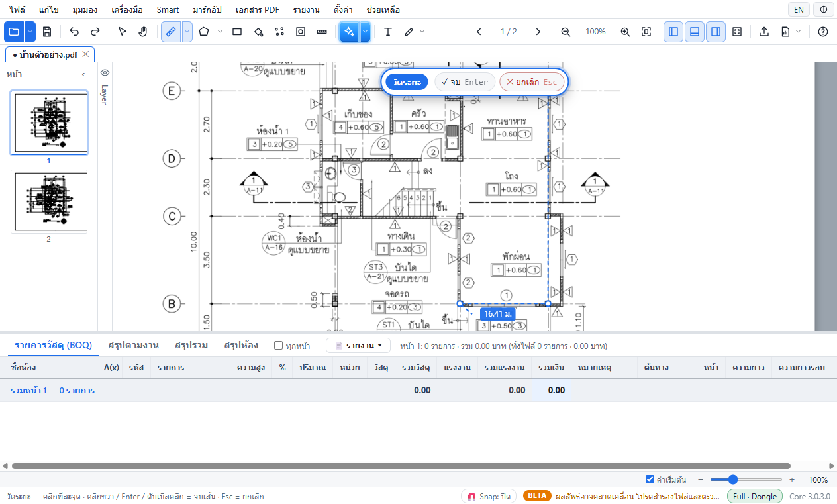Open the มาร์กอัป menu

(207, 10)
